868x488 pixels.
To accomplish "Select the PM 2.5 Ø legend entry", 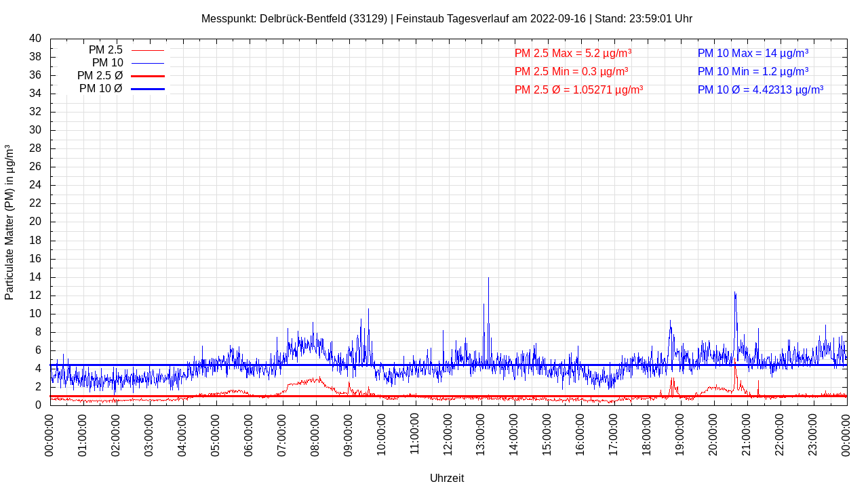I will pos(100,76).
